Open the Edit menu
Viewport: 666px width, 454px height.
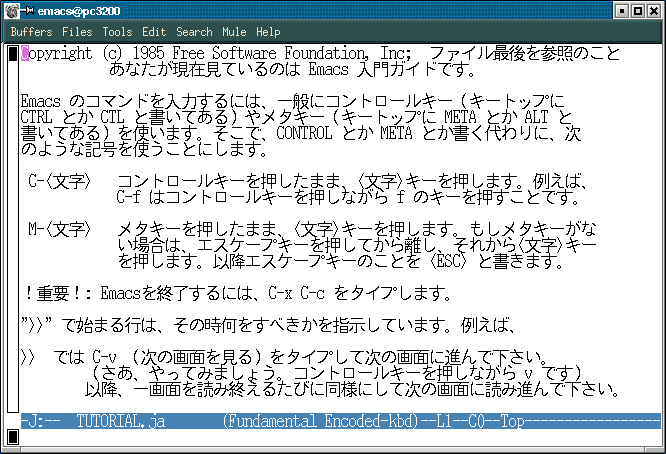click(x=154, y=32)
